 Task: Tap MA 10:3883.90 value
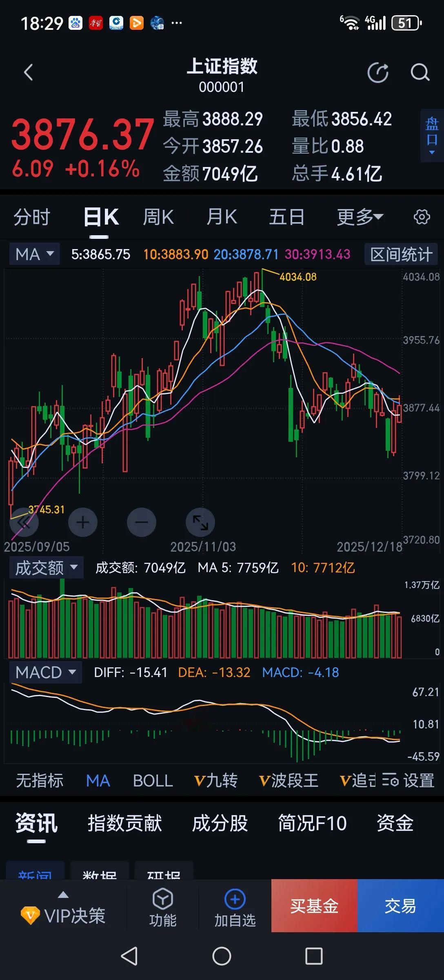tap(176, 254)
